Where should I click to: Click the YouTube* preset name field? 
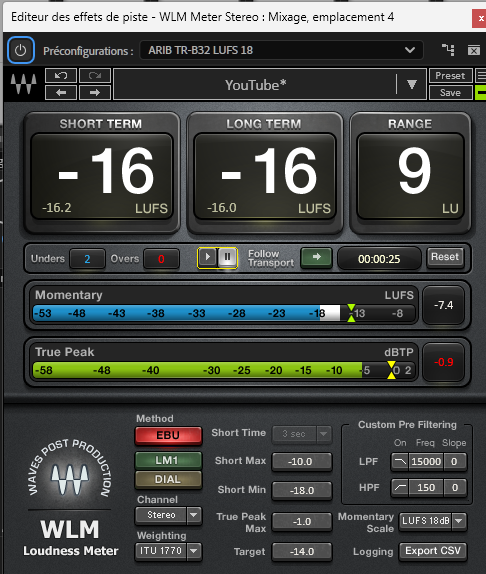(255, 85)
